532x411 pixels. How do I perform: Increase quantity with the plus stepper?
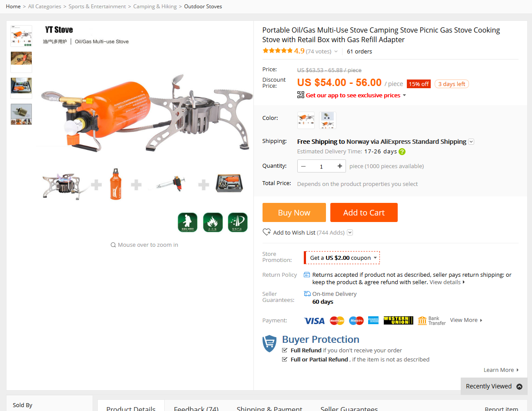click(339, 166)
